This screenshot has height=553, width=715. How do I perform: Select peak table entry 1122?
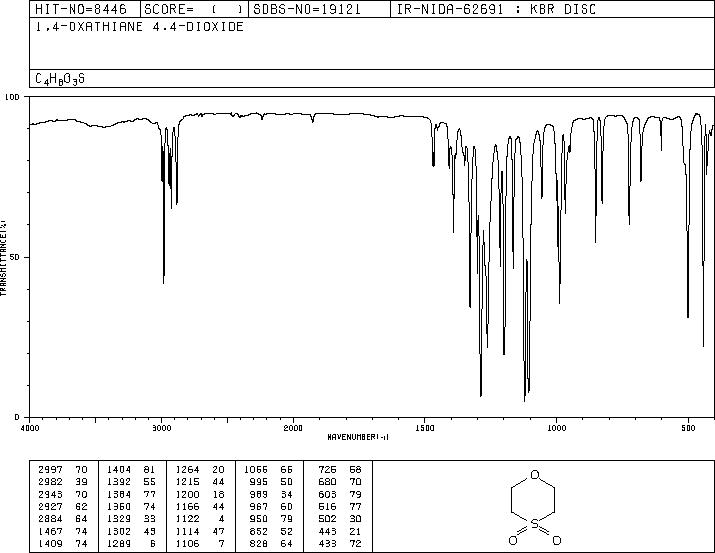coord(187,519)
